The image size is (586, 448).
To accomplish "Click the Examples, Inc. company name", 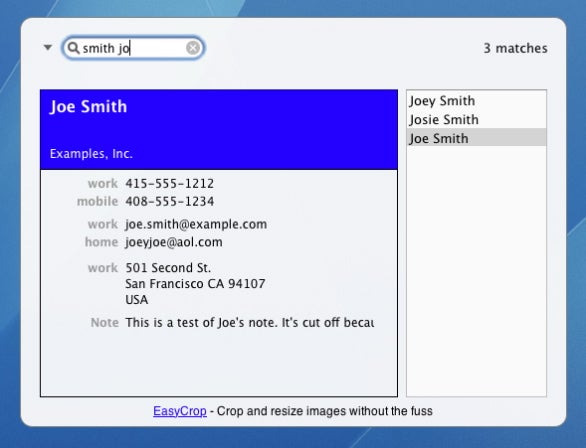I will click(x=91, y=154).
